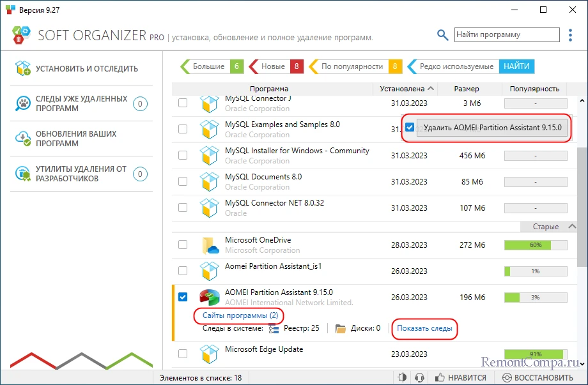
Task: Click the Aomei Partition Assistant_is1 1% bar
Action: [x=536, y=271]
